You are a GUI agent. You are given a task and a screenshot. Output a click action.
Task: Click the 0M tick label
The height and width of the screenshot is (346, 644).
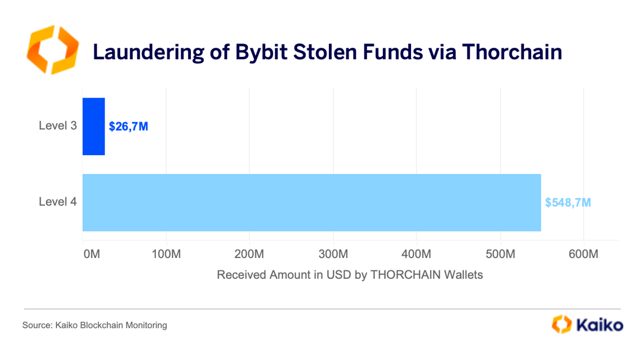click(91, 254)
